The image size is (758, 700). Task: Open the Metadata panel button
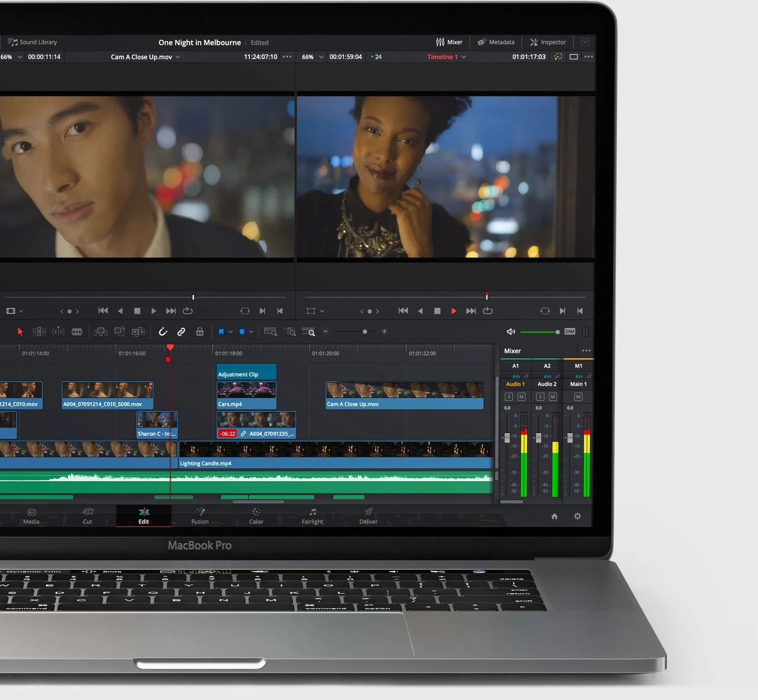pyautogui.click(x=496, y=42)
